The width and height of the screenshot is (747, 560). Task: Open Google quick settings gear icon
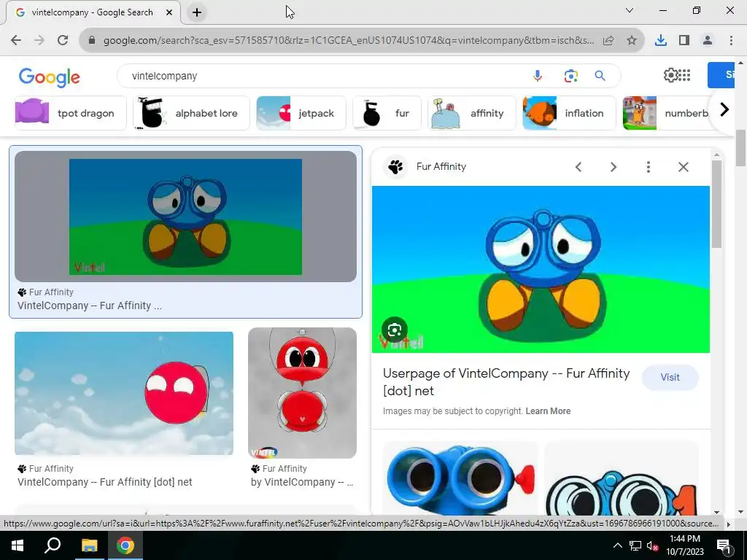point(670,75)
